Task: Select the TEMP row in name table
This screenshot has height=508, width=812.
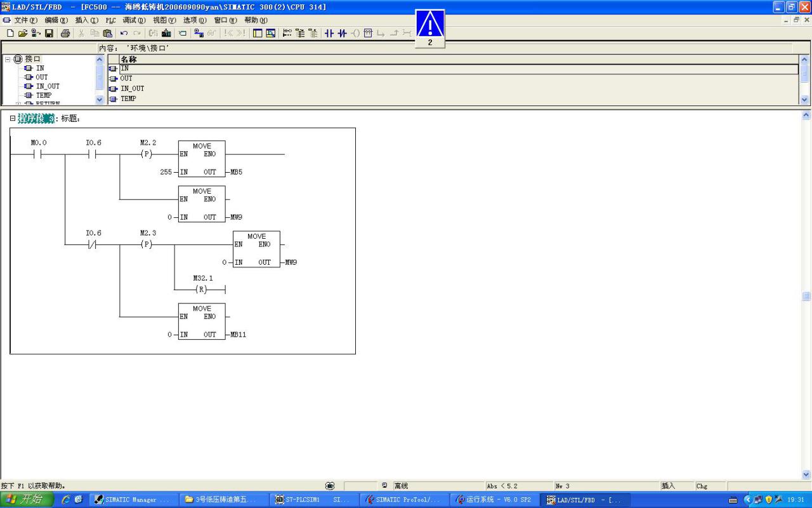Action: pyautogui.click(x=453, y=99)
